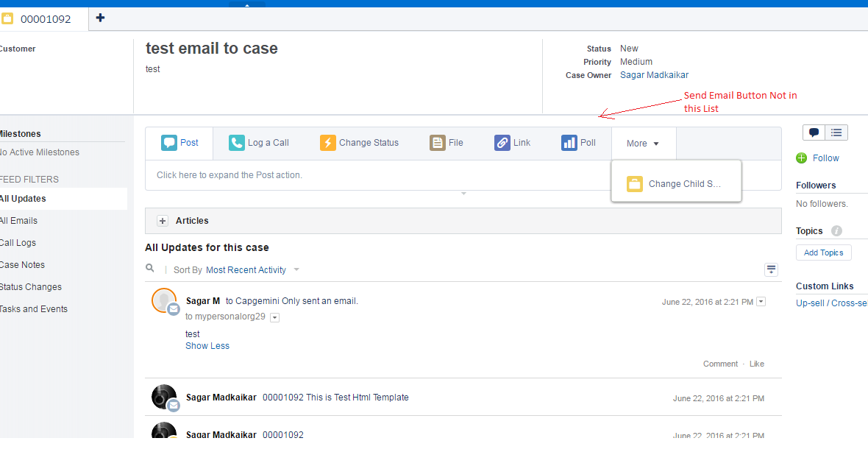
Task: Open Sagar M profile from email post
Action: coord(202,301)
